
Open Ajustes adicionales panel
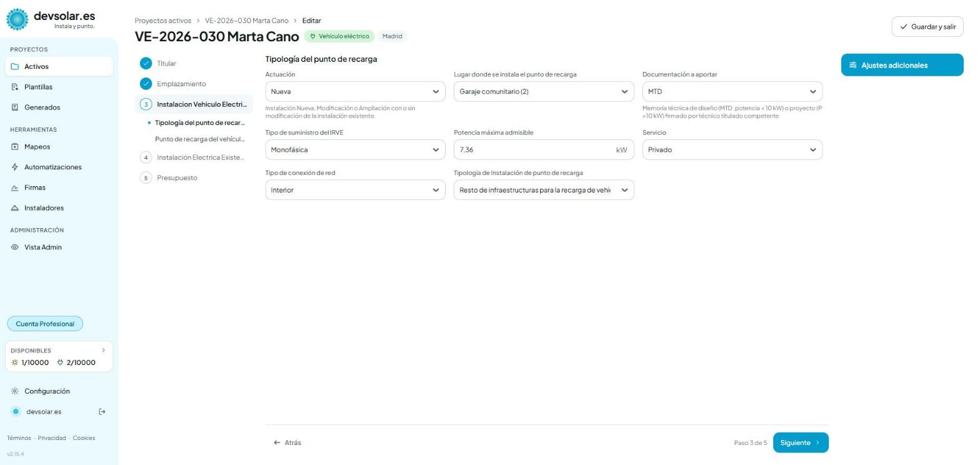pyautogui.click(x=902, y=65)
